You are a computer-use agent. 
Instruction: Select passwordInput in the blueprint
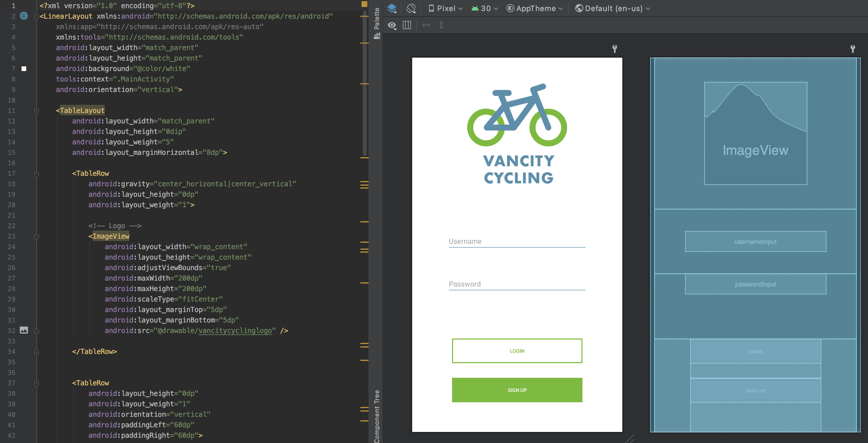point(755,284)
